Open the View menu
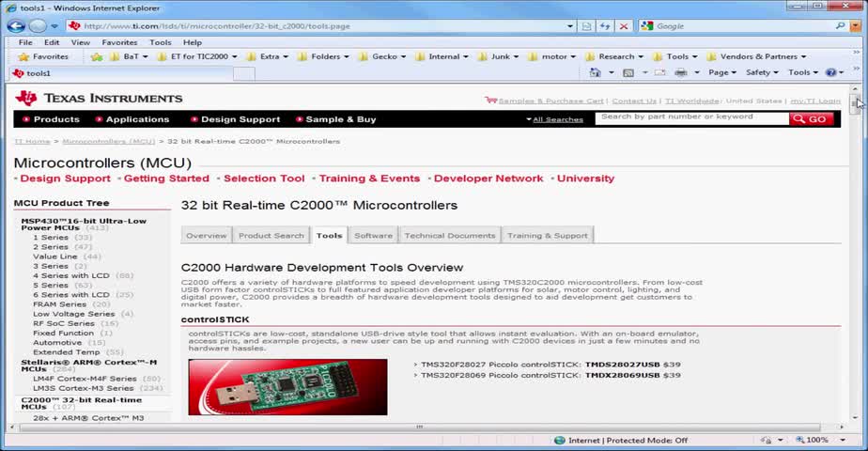868x451 pixels. coord(80,42)
